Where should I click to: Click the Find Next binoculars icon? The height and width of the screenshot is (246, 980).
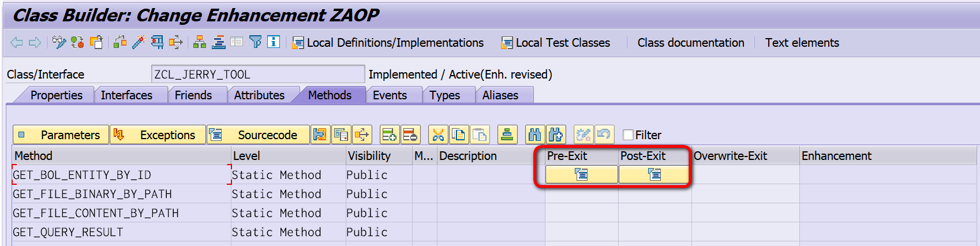(x=556, y=135)
